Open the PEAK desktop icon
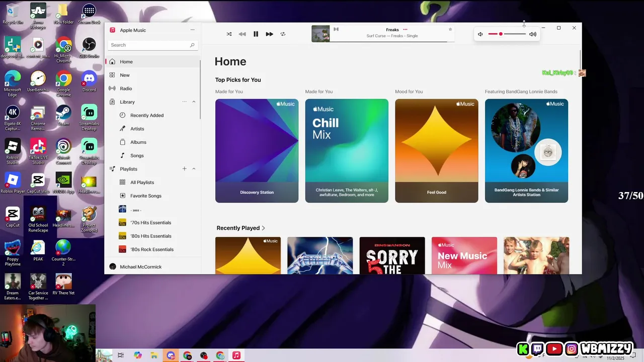 (38, 250)
